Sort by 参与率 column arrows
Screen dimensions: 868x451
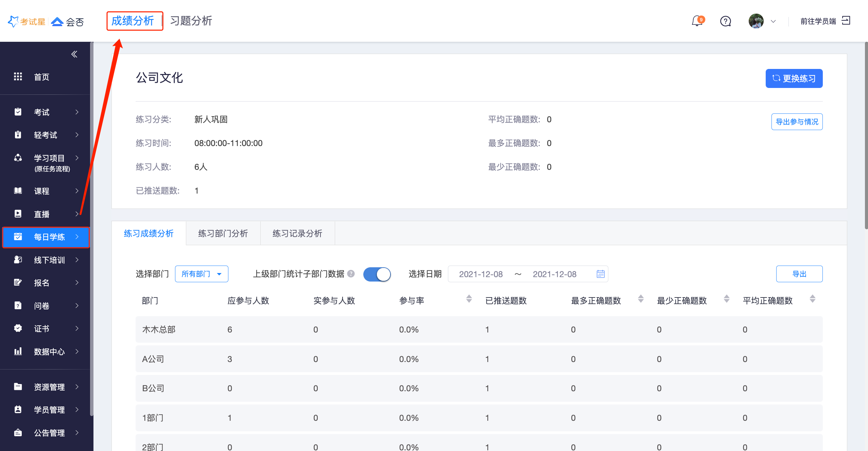[x=469, y=299]
